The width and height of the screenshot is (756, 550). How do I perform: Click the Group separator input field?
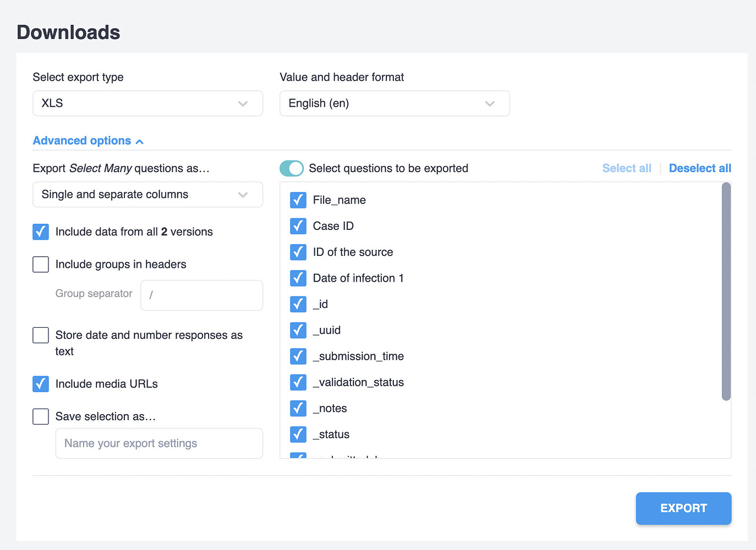(x=201, y=295)
